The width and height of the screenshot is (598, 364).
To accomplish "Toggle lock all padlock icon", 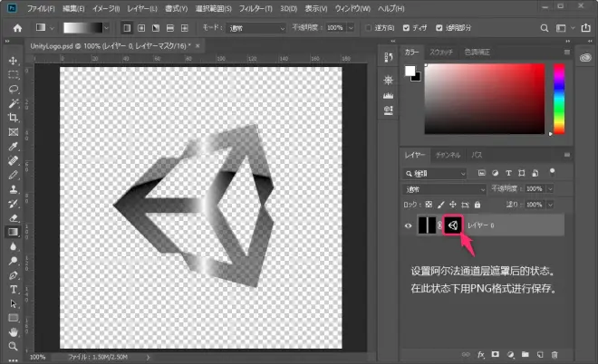I will click(x=477, y=205).
